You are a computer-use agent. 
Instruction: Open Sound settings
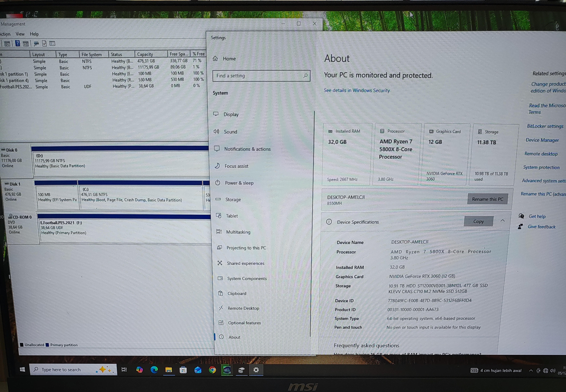pos(225,132)
